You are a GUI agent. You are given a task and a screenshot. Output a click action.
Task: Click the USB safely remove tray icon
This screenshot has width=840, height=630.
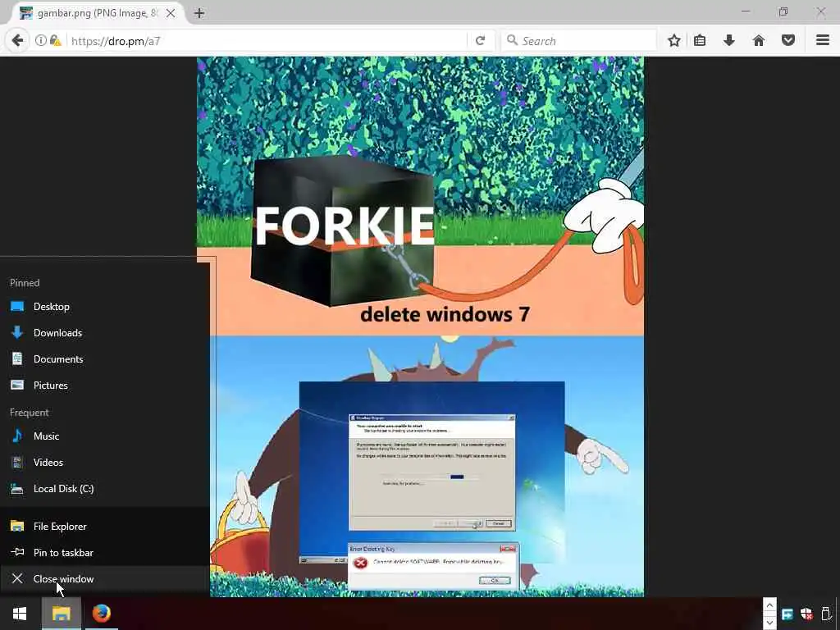[x=826, y=614]
